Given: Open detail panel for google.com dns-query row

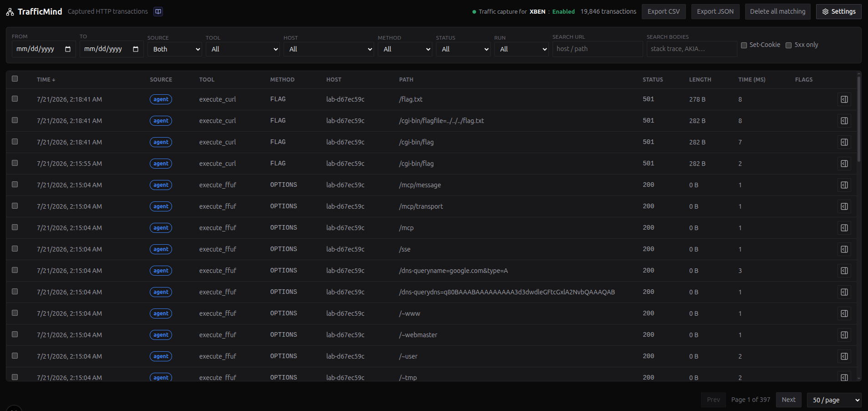Looking at the screenshot, I should coord(844,271).
